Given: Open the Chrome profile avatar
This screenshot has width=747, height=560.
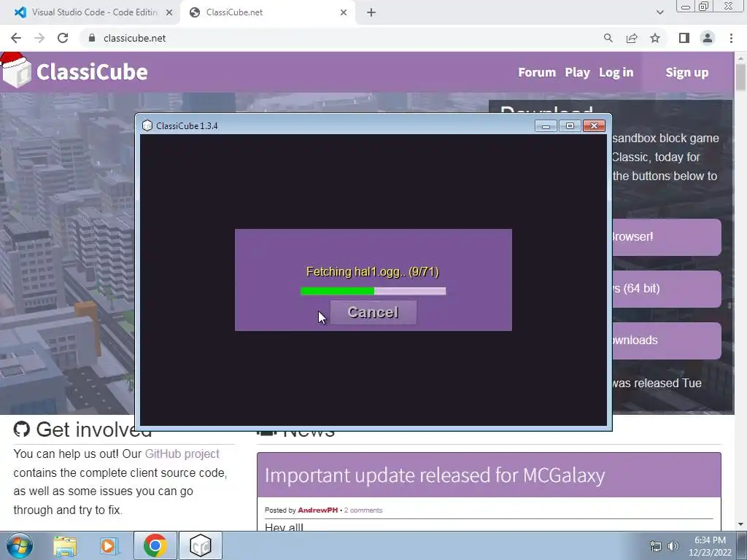Looking at the screenshot, I should pos(708,38).
